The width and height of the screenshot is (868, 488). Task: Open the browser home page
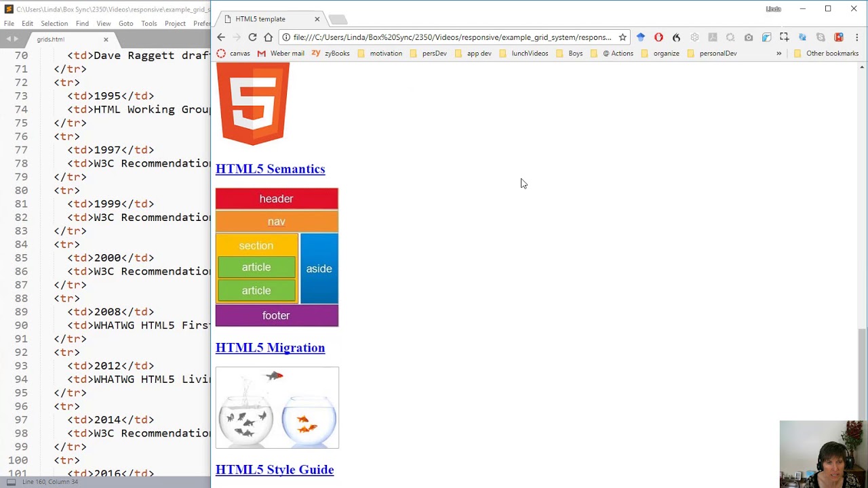click(x=269, y=37)
